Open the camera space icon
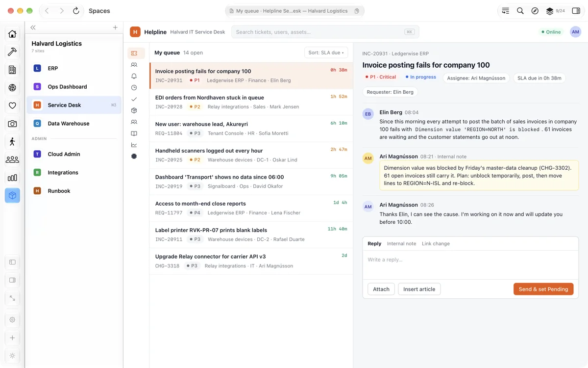 (x=12, y=124)
